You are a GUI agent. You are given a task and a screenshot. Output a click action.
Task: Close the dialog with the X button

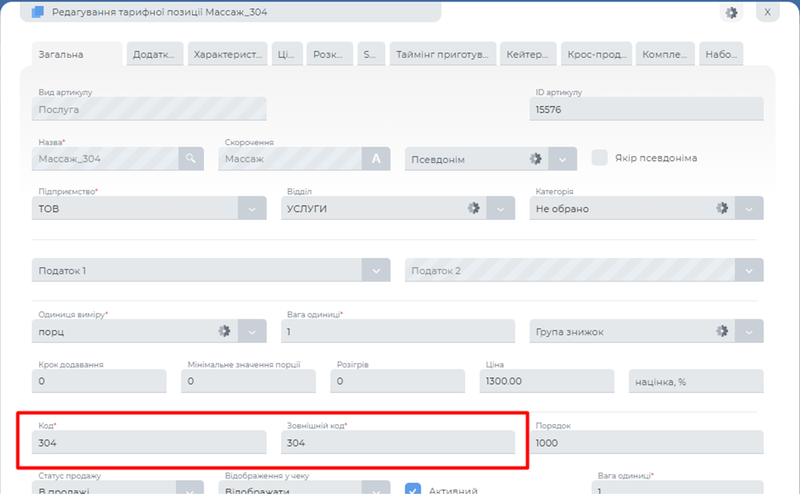767,12
